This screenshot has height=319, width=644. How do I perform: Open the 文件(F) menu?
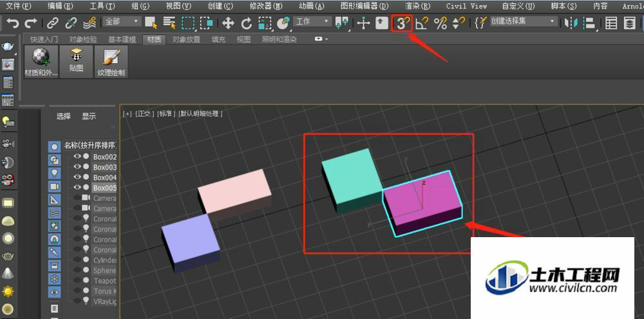[x=19, y=6]
